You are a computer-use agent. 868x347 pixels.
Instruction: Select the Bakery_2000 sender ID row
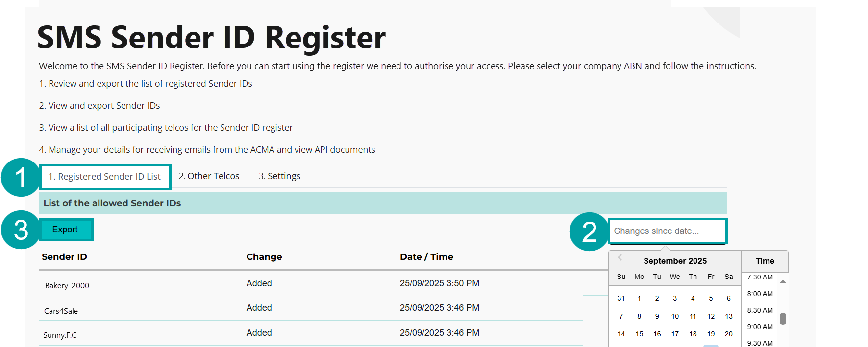(x=67, y=285)
